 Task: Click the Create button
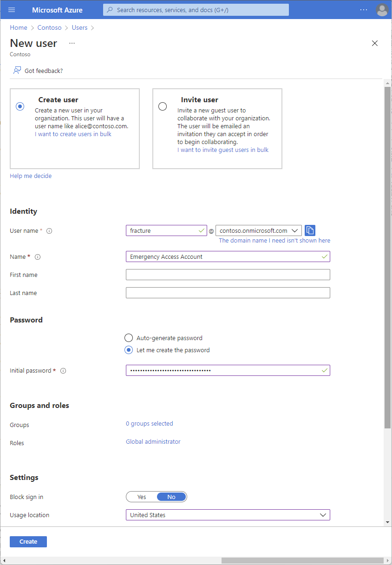click(x=28, y=542)
